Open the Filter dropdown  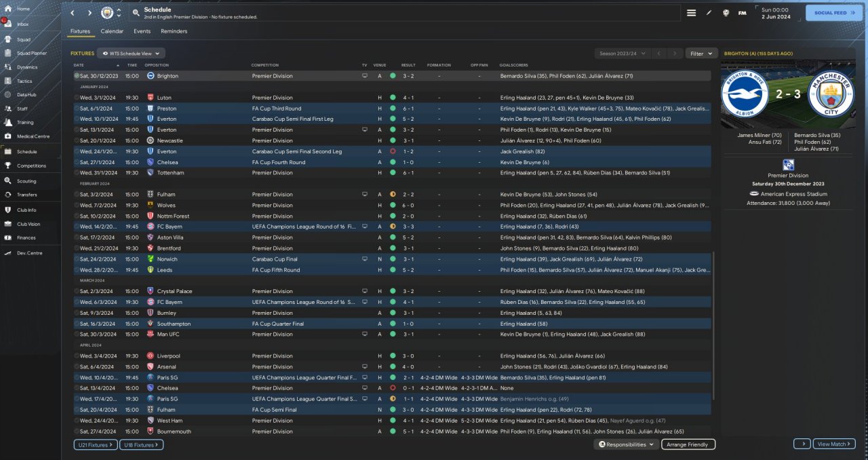coord(701,53)
